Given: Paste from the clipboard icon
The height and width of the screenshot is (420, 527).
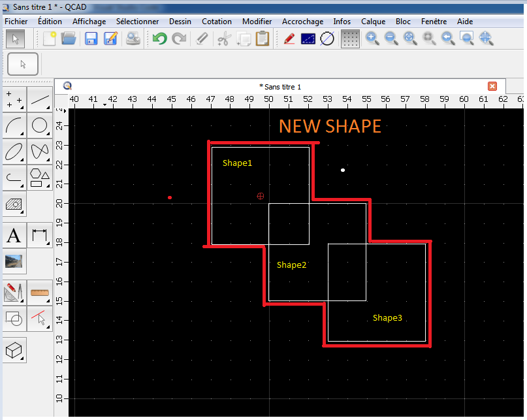Looking at the screenshot, I should point(263,39).
